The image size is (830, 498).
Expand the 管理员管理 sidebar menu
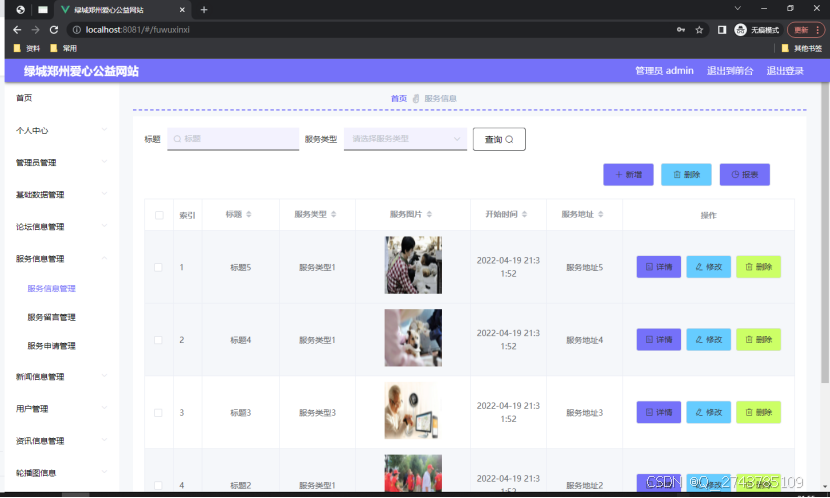pos(61,162)
